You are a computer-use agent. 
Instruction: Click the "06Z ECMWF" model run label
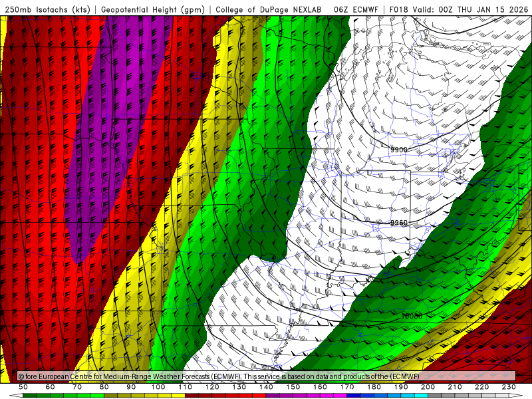coord(356,9)
